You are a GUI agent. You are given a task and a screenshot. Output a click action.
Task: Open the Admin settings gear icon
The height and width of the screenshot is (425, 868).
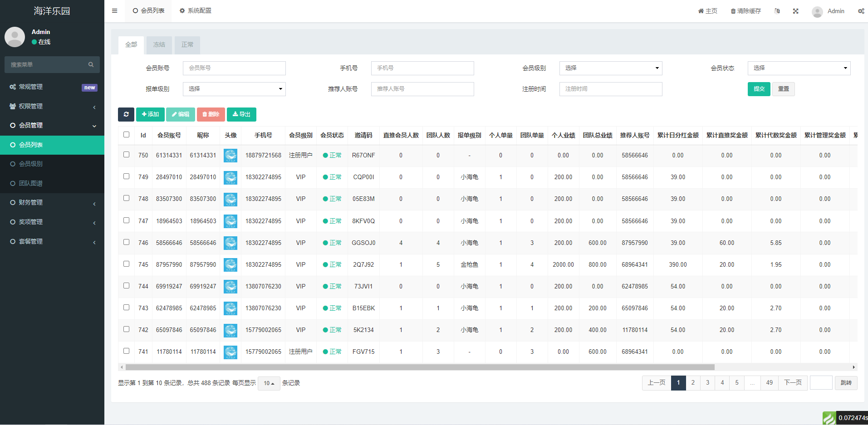(x=861, y=10)
